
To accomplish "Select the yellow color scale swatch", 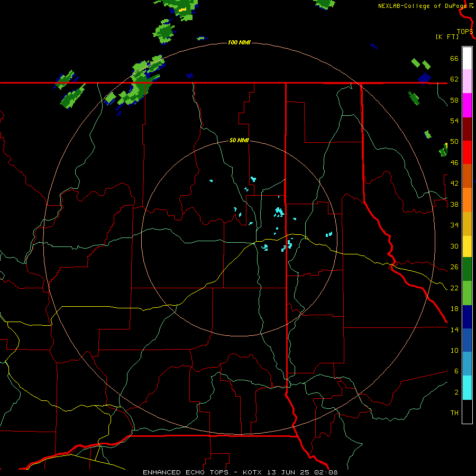I will click(x=467, y=246).
